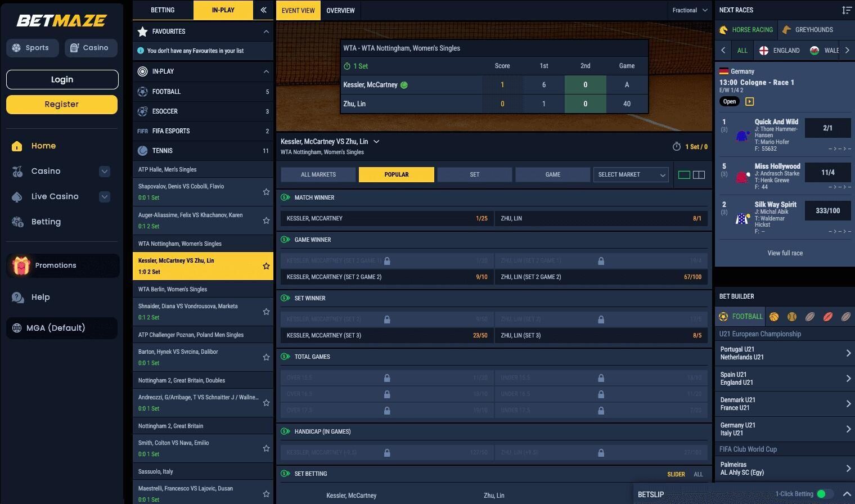Open the Kessler vs Zhu event selector chevron
855x504 pixels.
coord(376,142)
